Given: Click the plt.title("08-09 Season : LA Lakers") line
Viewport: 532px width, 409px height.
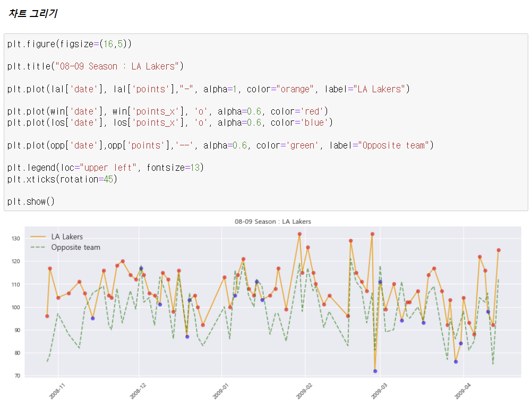Looking at the screenshot, I should (x=96, y=66).
